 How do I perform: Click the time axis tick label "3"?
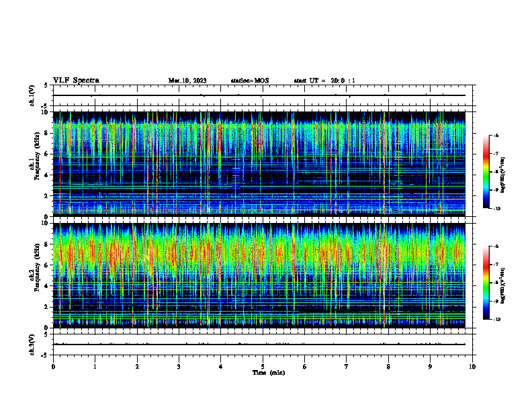(x=179, y=367)
